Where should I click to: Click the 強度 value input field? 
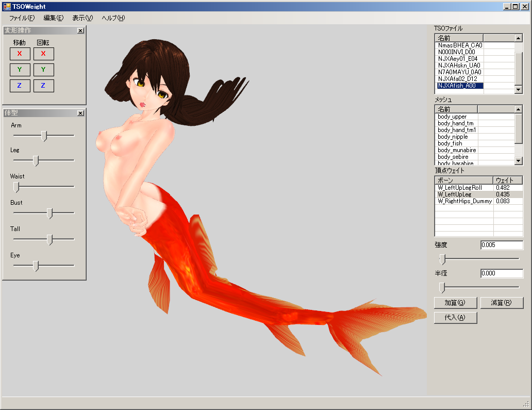point(501,245)
